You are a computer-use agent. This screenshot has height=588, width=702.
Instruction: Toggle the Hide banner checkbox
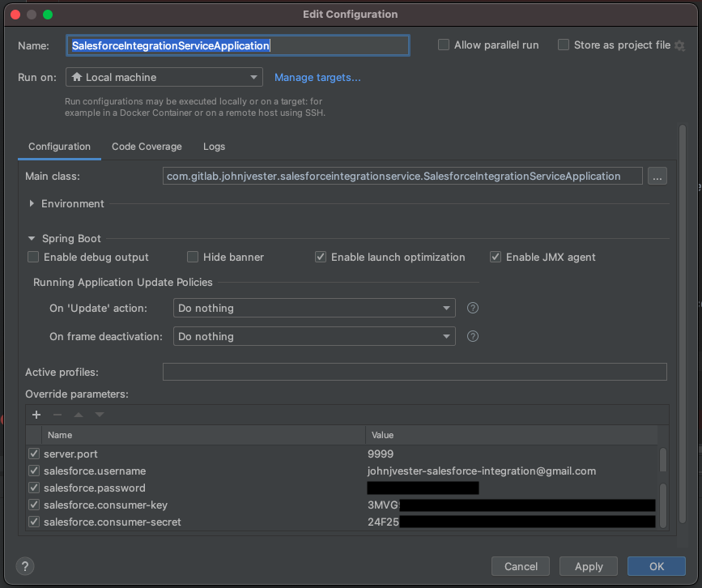(x=193, y=258)
